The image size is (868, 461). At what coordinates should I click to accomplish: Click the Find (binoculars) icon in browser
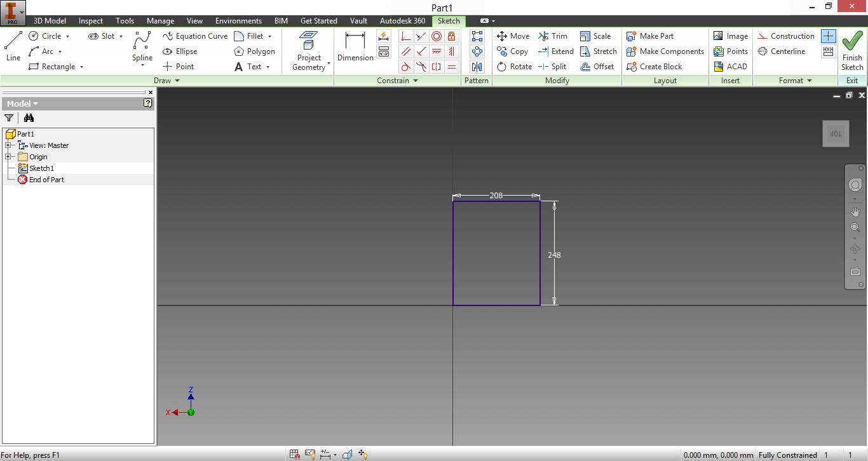[29, 117]
